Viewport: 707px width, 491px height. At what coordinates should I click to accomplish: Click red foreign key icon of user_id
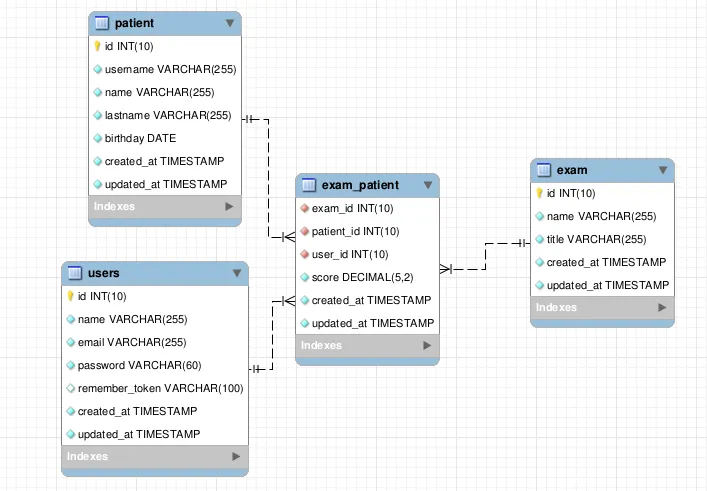pos(304,254)
